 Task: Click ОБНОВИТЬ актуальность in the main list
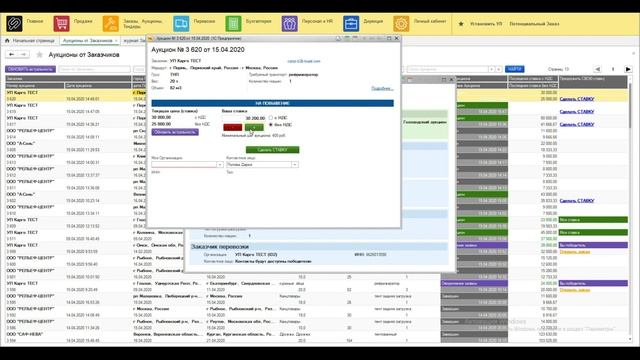[x=30, y=69]
